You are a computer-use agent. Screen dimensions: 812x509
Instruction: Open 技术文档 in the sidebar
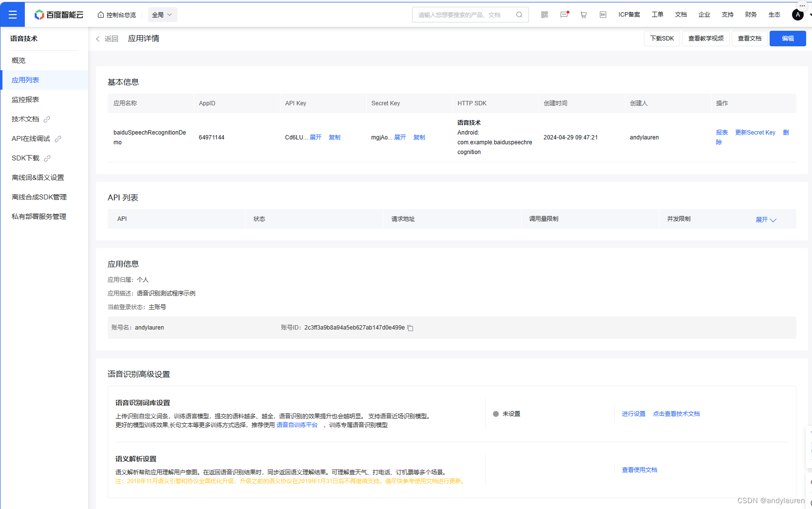25,119
